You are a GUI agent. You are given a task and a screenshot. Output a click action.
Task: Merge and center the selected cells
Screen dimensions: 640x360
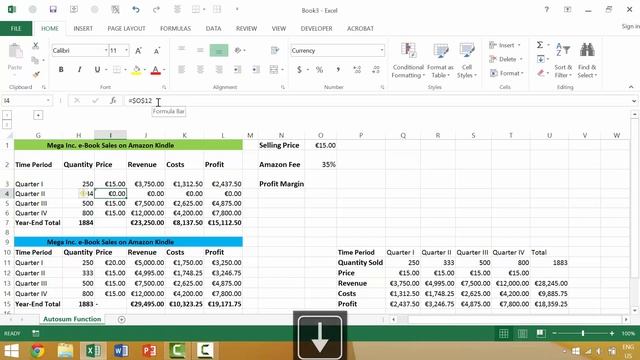274,70
